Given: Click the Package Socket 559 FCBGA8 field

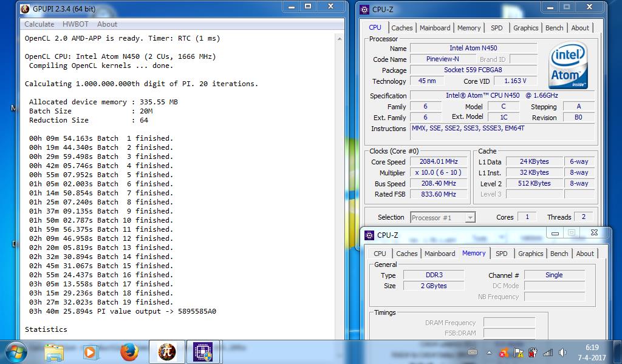Looking at the screenshot, I should [x=473, y=70].
